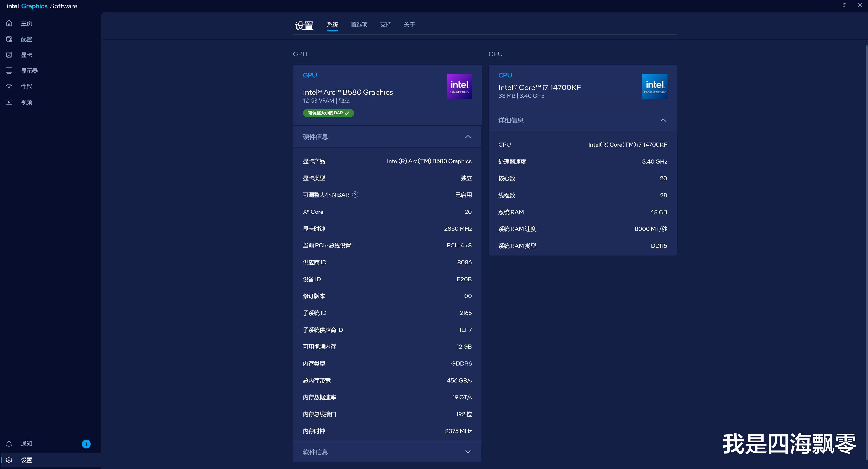The height and width of the screenshot is (469, 868).
Task: Open the 性能 performance sidebar icon
Action: pos(9,87)
